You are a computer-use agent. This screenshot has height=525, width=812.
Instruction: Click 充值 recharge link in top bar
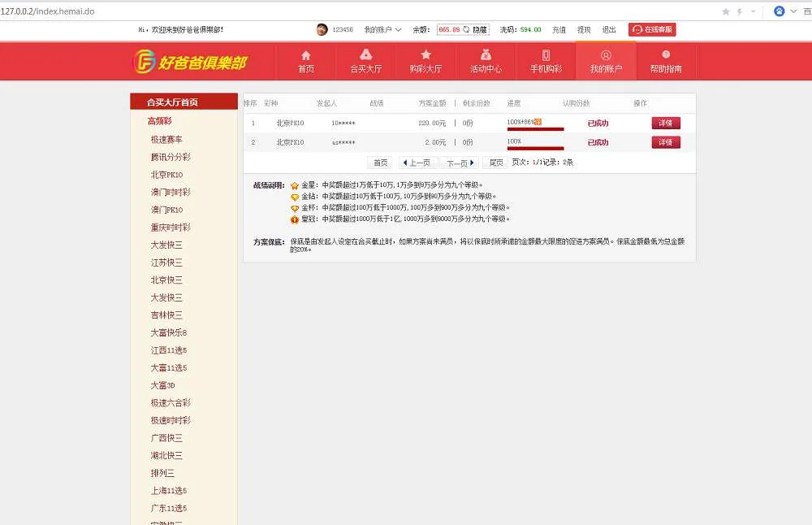click(x=559, y=29)
